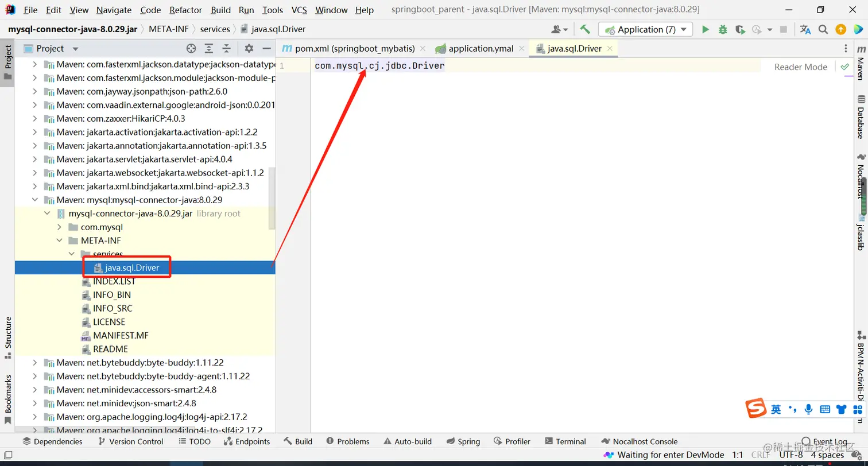The width and height of the screenshot is (868, 466).
Task: Collapse all nodes in Project panel
Action: [x=227, y=49]
